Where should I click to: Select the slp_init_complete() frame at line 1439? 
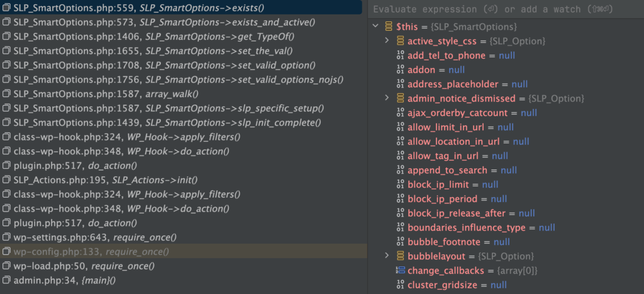click(x=181, y=123)
